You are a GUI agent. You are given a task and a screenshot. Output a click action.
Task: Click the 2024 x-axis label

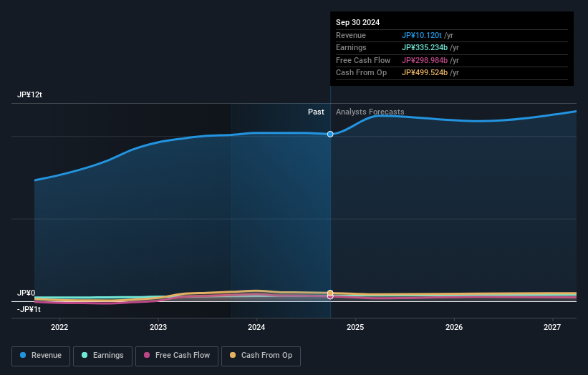tap(256, 328)
